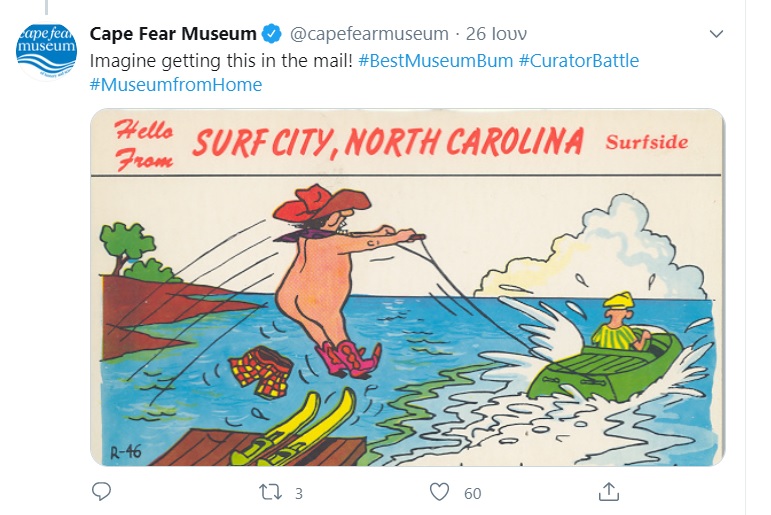Image resolution: width=771 pixels, height=515 pixels.
Task: View the retweet count of 3
Action: (298, 492)
